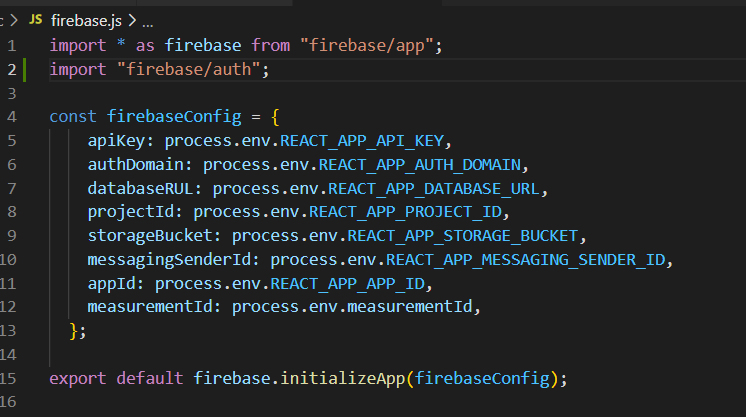Click REACT_APP_STORAGE_BUCKET variable
746x417 pixels.
(462, 236)
